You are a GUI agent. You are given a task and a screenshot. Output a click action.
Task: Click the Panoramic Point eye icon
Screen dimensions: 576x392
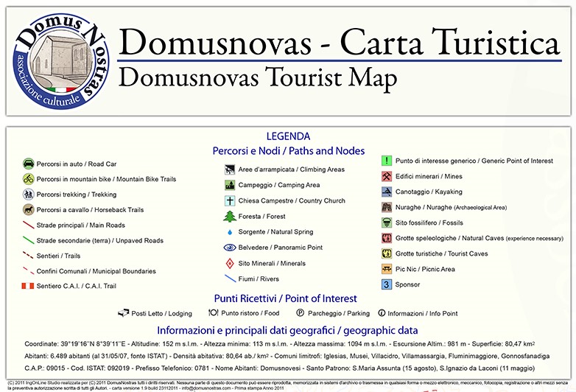(x=230, y=248)
